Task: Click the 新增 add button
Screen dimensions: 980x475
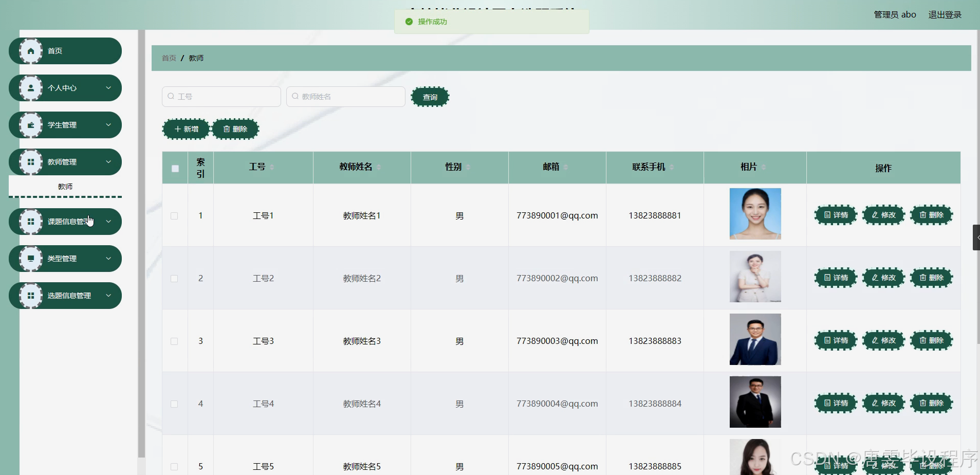Action: click(x=186, y=129)
